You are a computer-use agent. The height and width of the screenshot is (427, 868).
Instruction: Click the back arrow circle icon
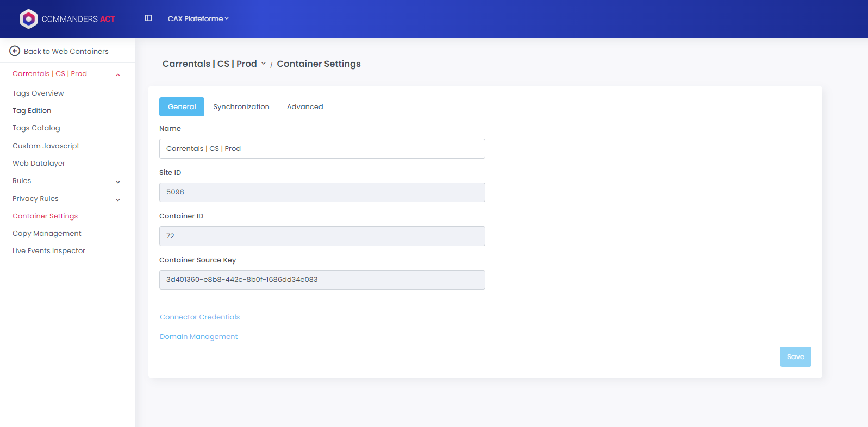pyautogui.click(x=15, y=51)
